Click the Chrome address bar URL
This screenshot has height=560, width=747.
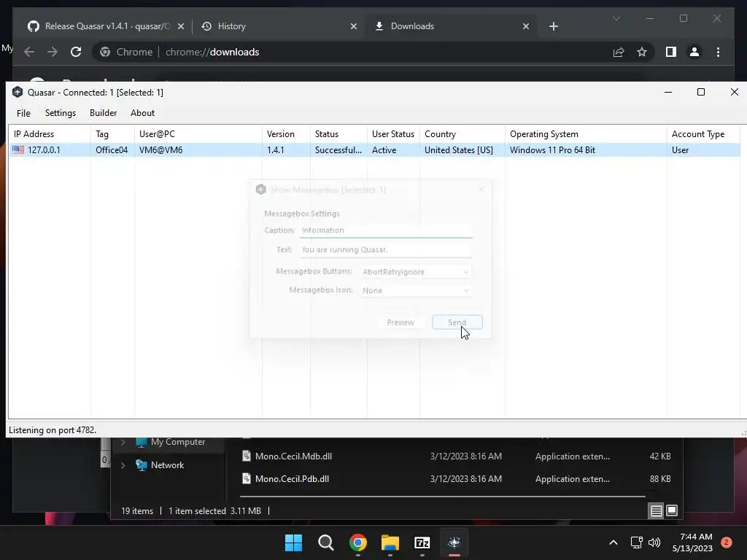(x=212, y=52)
